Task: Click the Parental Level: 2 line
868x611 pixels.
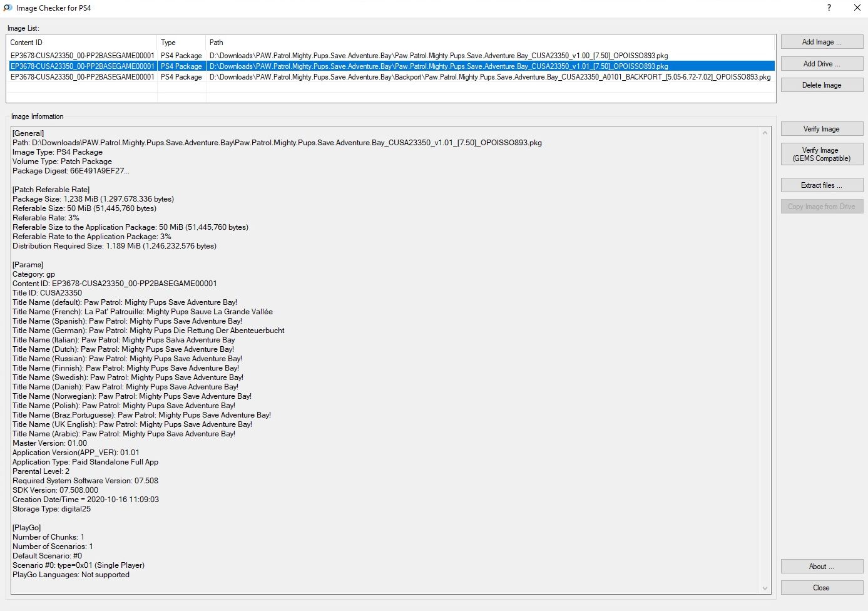Action: [x=41, y=471]
